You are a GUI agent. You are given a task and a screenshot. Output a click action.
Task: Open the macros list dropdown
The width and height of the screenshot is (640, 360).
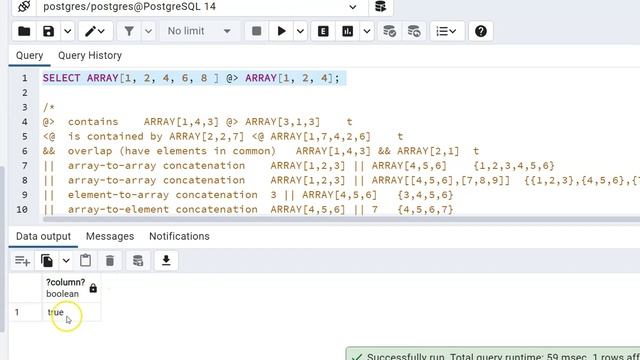pos(447,31)
